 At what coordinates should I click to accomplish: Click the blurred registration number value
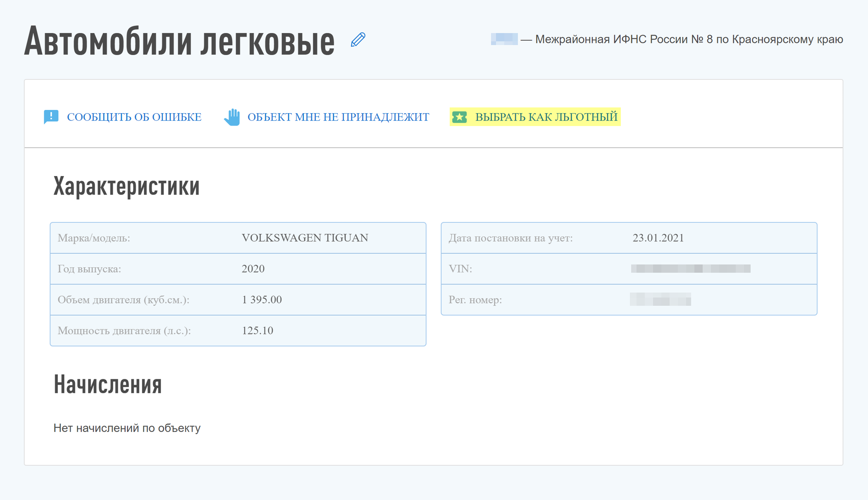[x=661, y=299]
